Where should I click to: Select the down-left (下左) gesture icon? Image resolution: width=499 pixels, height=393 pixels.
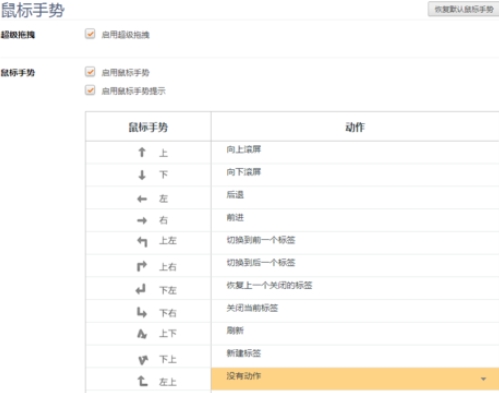pos(141,289)
